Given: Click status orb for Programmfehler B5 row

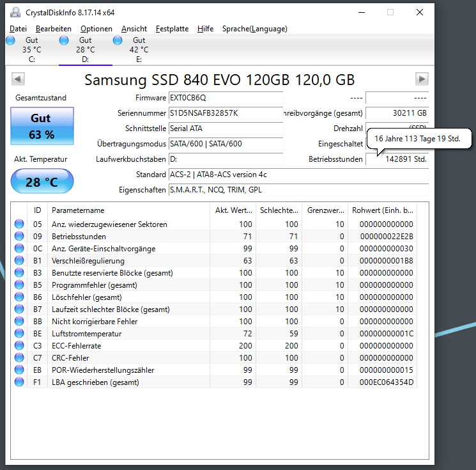Looking at the screenshot, I should tap(19, 285).
